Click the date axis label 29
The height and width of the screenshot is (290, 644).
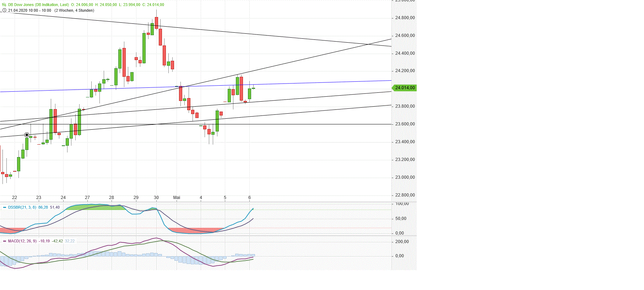[x=136, y=198]
